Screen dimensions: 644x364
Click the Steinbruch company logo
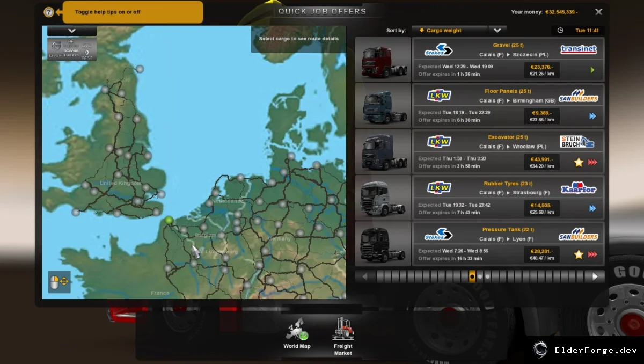(x=577, y=142)
